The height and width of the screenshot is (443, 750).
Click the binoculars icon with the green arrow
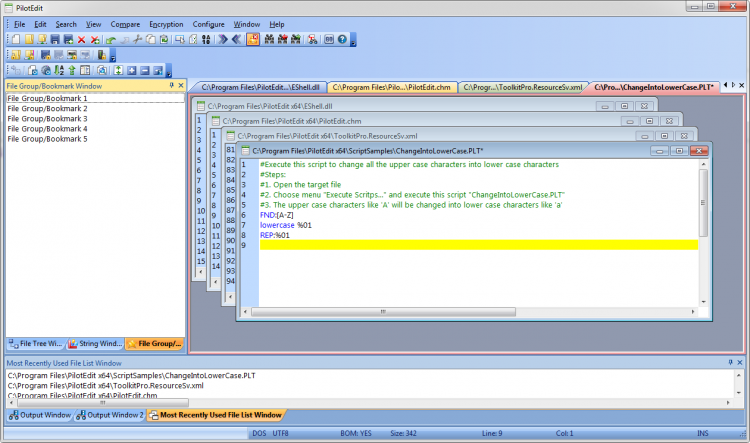point(296,40)
